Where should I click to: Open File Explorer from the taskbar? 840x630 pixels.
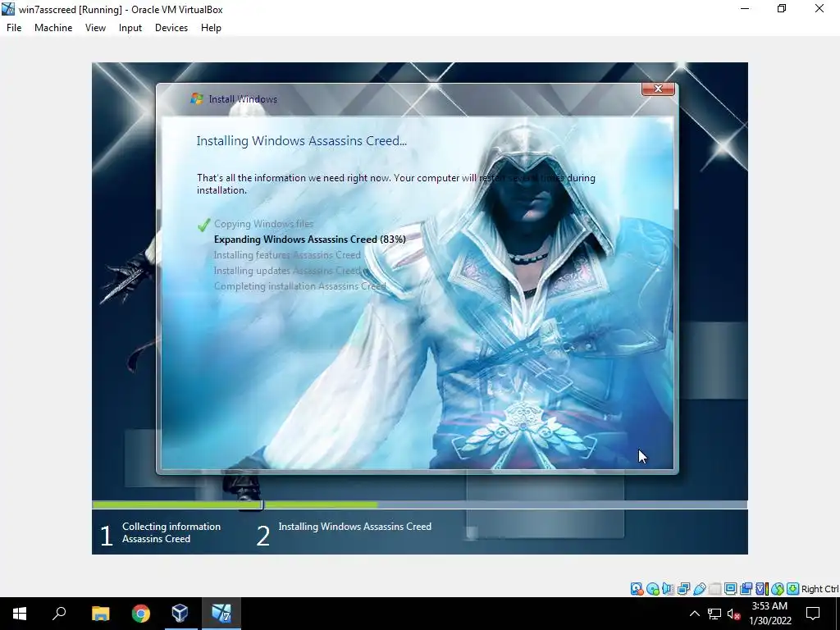pos(100,614)
